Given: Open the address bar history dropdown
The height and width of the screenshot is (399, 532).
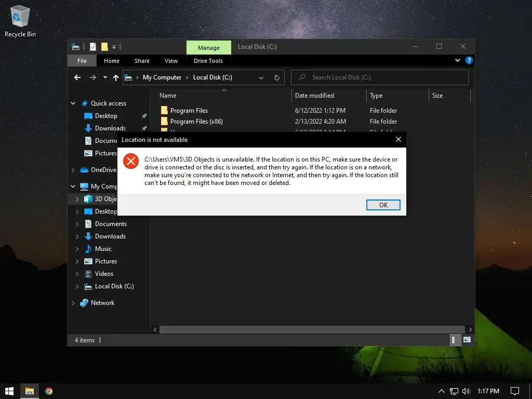Looking at the screenshot, I should pos(261,78).
